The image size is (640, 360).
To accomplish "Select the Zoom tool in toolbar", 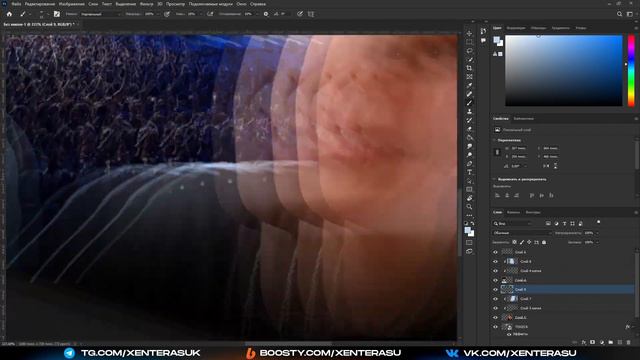I will [469, 207].
